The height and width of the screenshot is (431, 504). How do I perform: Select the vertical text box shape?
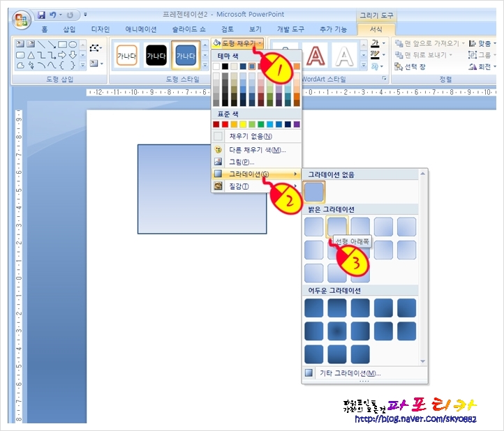tap(31, 44)
